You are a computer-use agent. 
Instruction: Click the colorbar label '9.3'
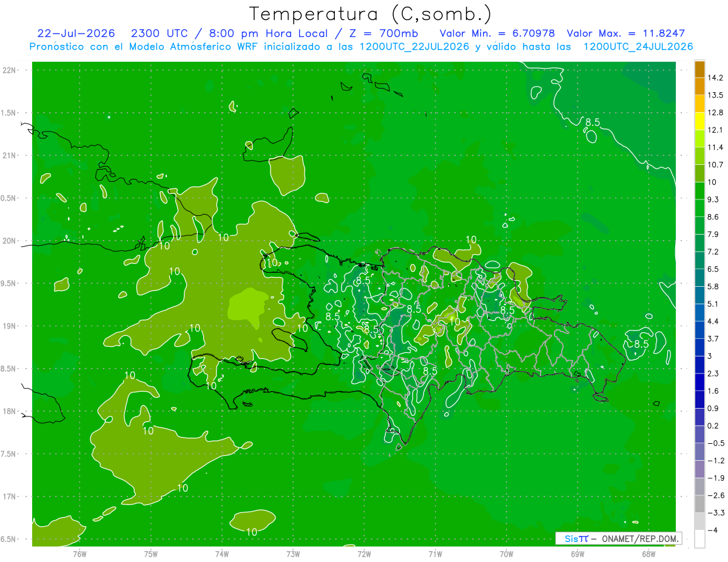tap(714, 199)
